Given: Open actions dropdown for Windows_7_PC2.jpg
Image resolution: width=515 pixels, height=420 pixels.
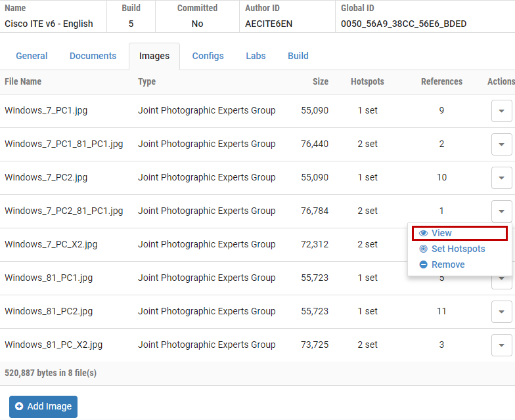Looking at the screenshot, I should tap(502, 178).
